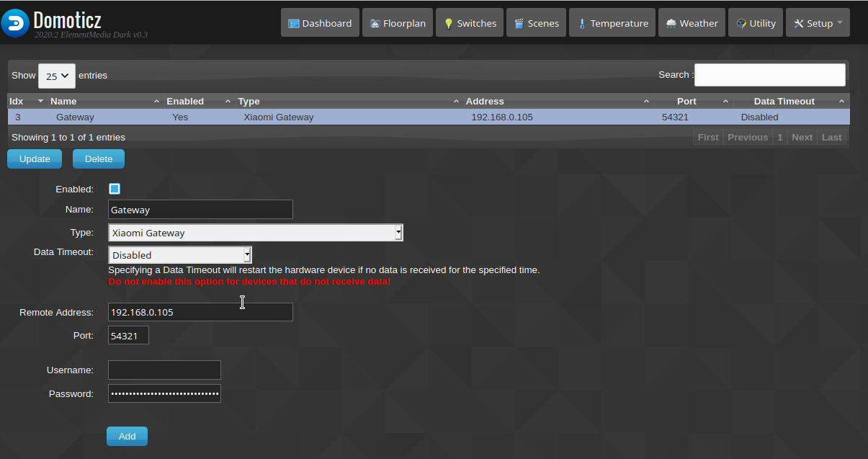Screen dimensions: 868x459
Task: Expand the Setup menu
Action: (x=818, y=23)
